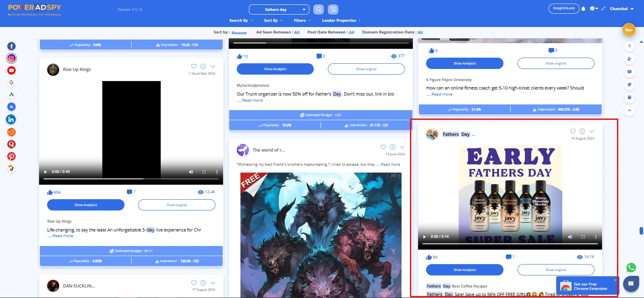Open the calendar icon in right toolbar

tap(629, 98)
